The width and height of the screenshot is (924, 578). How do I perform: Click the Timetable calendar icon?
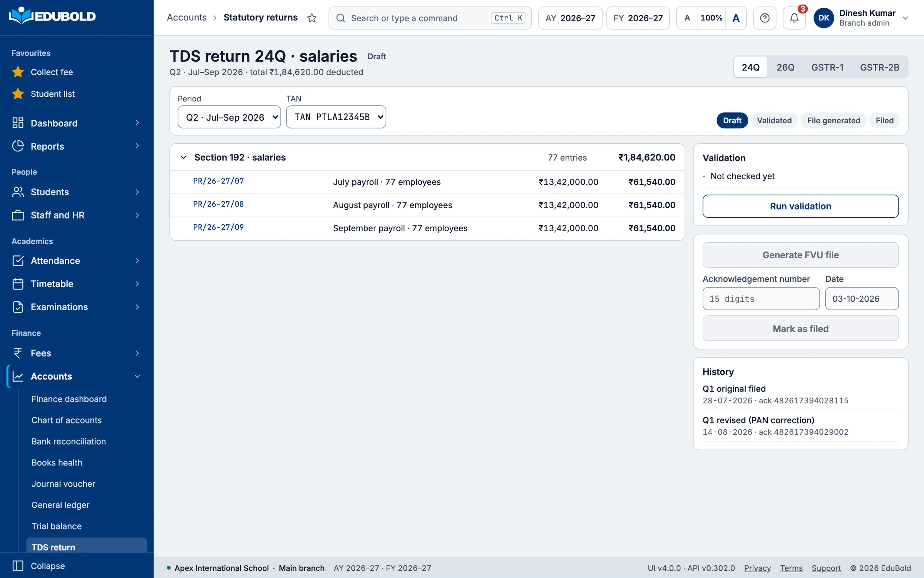18,284
